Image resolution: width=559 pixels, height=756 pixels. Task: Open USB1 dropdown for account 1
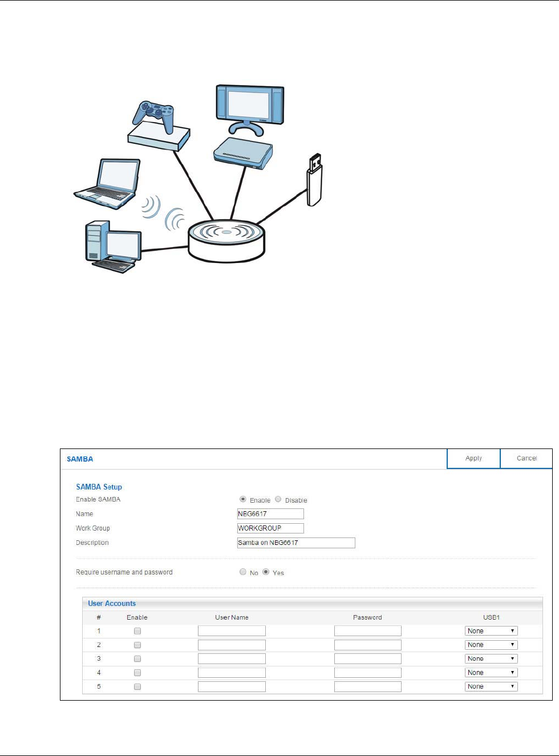tap(491, 631)
